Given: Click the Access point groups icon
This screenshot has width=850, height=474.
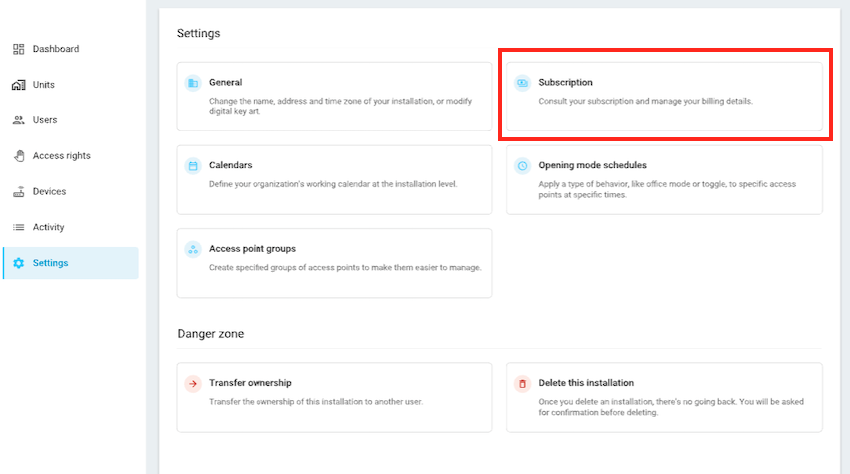Looking at the screenshot, I should (193, 249).
